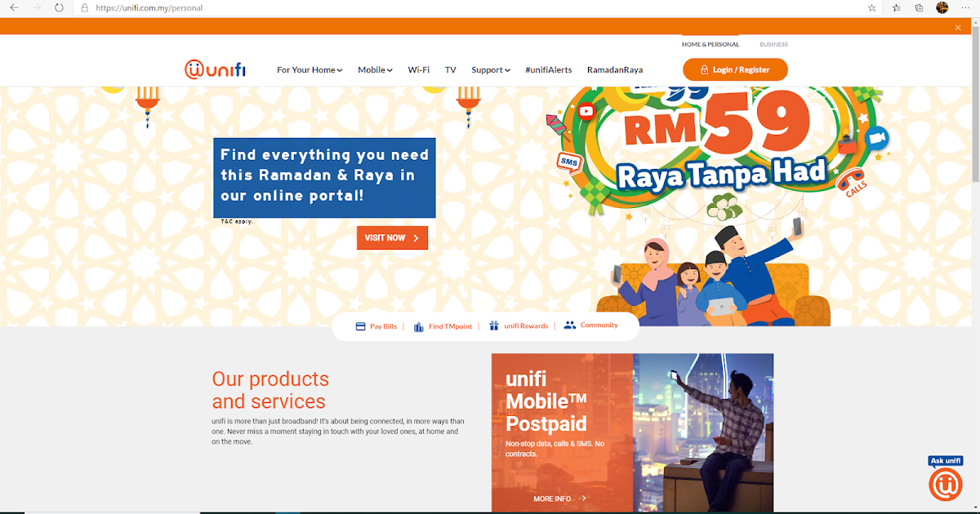The image size is (980, 514).
Task: Click the address bar URL
Action: coord(149,8)
